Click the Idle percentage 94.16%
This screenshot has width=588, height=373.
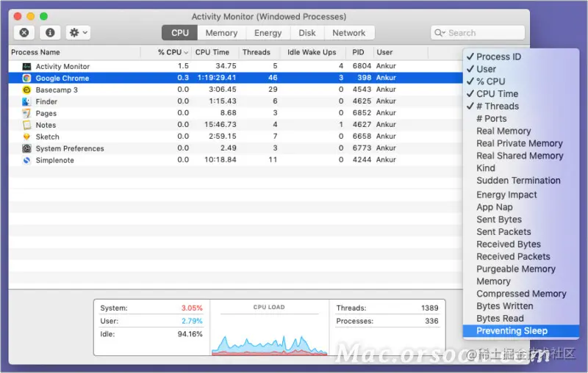190,334
